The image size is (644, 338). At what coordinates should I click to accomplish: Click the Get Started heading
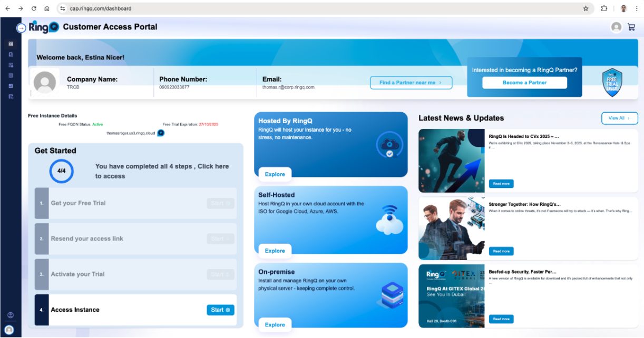pos(55,151)
